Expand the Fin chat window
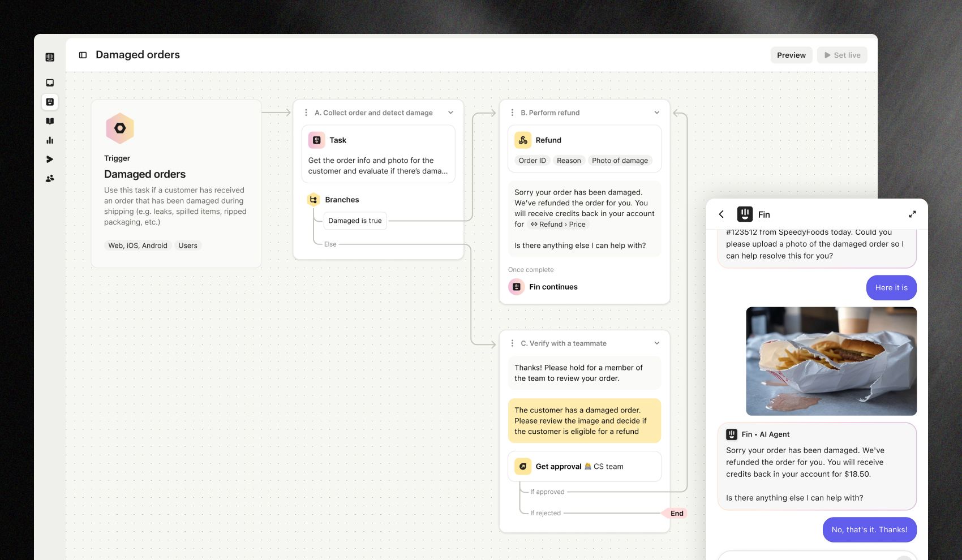The width and height of the screenshot is (962, 560). coord(912,214)
